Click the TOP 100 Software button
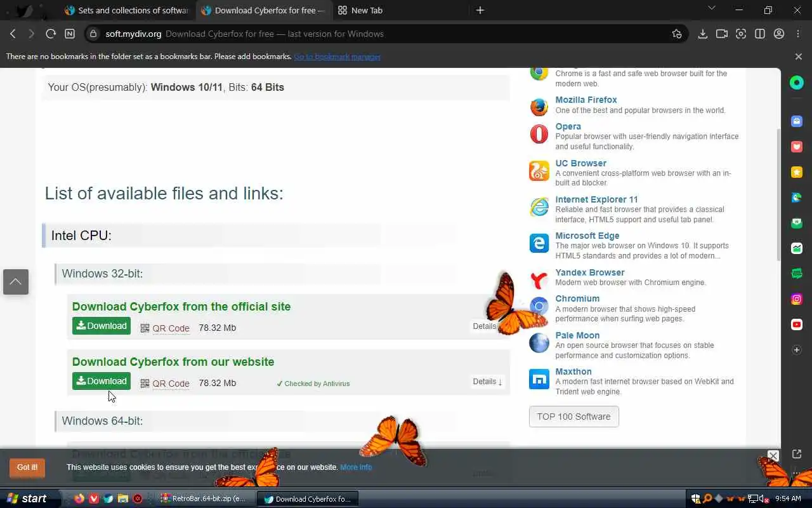812x508 pixels. pos(573,417)
